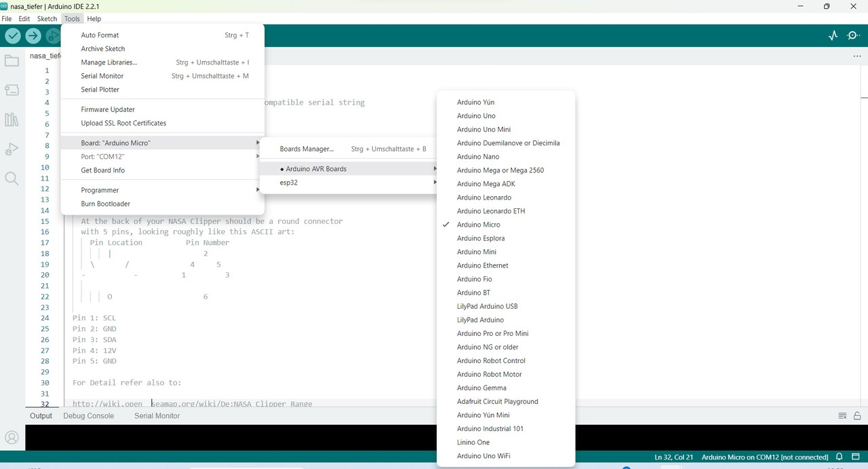Viewport: 868px width, 469px height.
Task: Select the Arduino Yún board
Action: (506, 102)
